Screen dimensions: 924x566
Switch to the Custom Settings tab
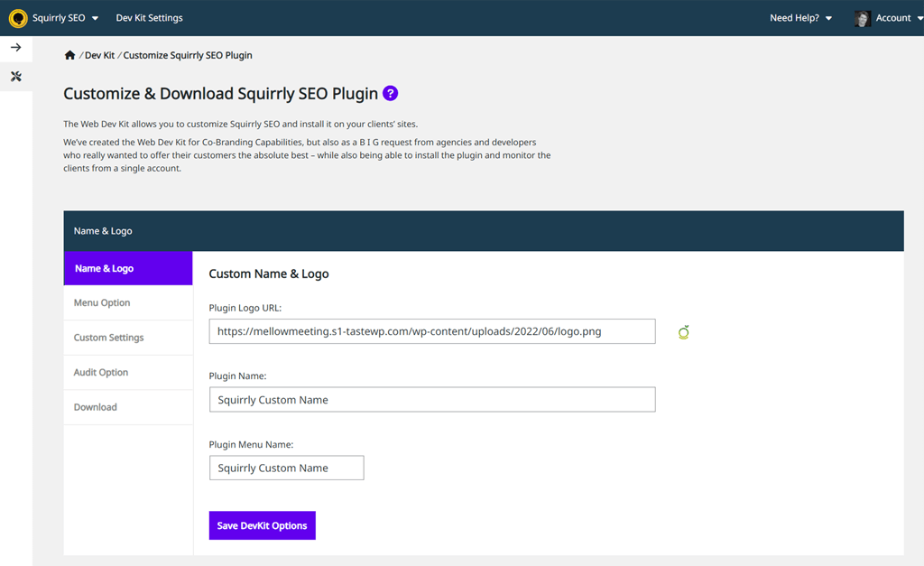[x=128, y=338]
